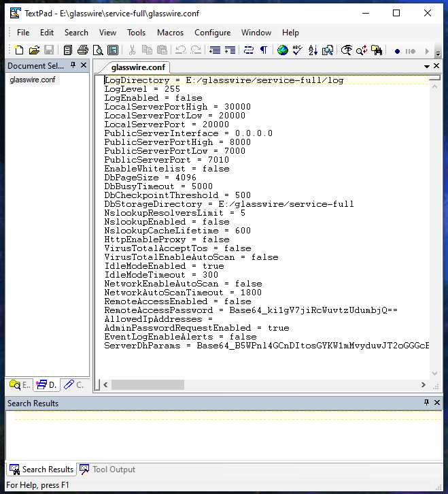
Task: Create a new document from the toolbar
Action: point(19,50)
